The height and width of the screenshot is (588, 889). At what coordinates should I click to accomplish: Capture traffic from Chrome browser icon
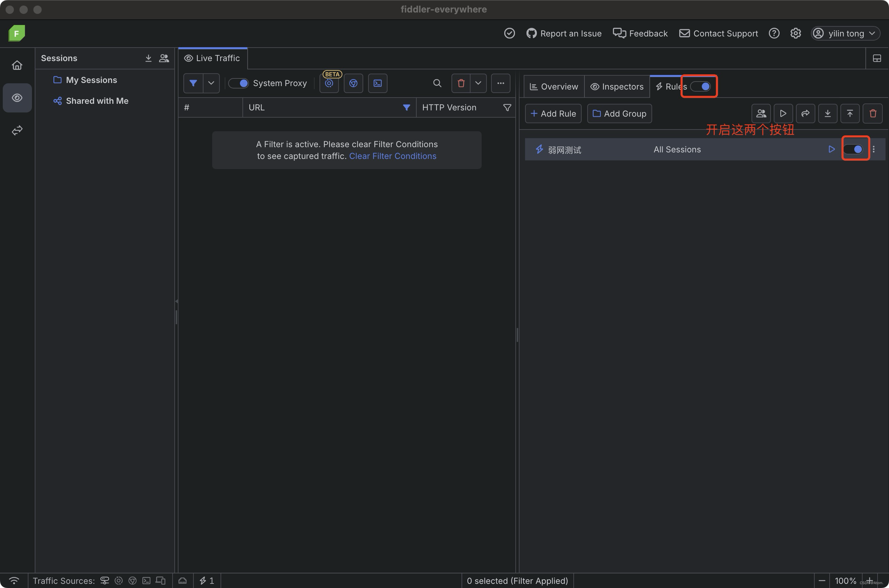353,83
